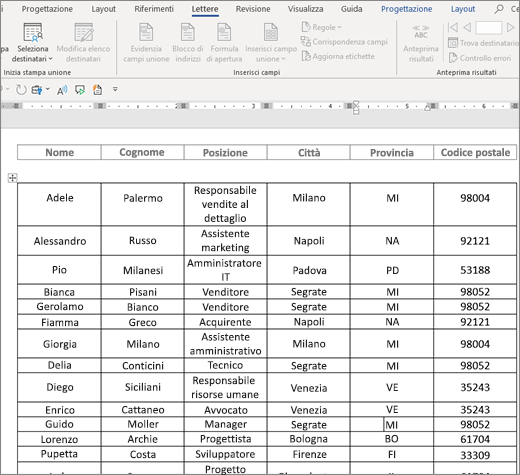Click the cell containing 53188
The image size is (520, 475).
click(475, 270)
